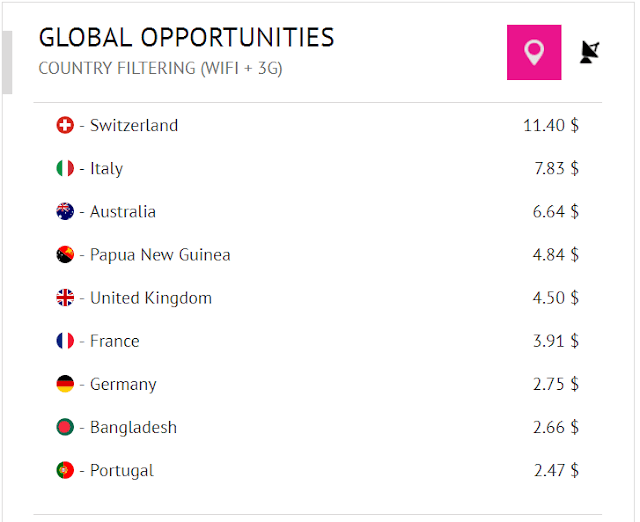This screenshot has height=522, width=640.
Task: Click the Germany flag icon
Action: (65, 384)
